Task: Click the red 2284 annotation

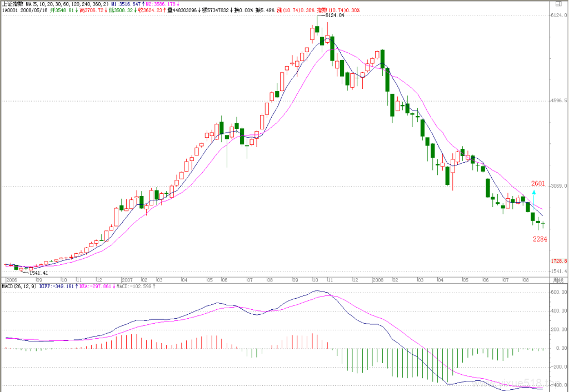Action: (x=540, y=239)
